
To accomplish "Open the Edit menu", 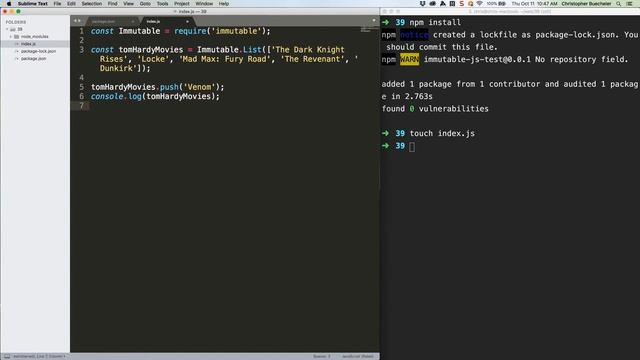I will [71, 3].
